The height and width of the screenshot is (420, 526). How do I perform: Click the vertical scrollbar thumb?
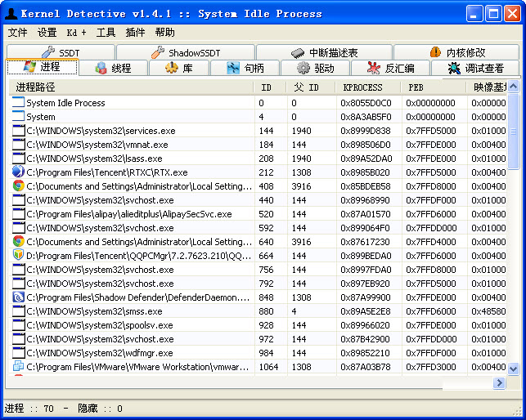[x=513, y=132]
